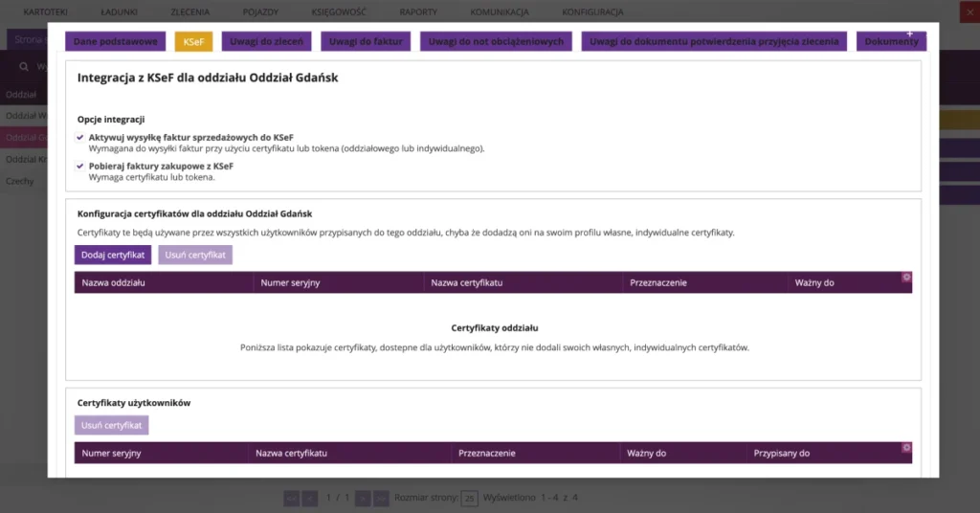
Task: Open the KONFIGURACJA menu
Action: coord(592,11)
